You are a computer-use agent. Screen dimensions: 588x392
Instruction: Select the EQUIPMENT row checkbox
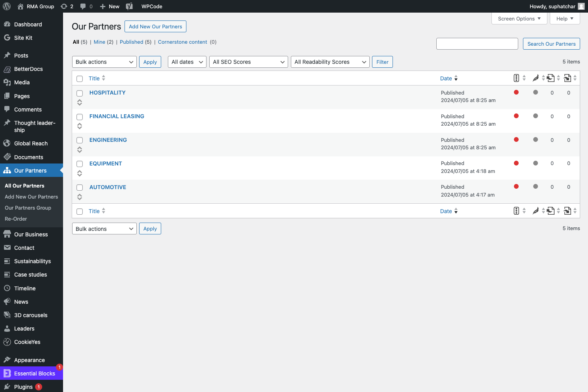pyautogui.click(x=80, y=164)
